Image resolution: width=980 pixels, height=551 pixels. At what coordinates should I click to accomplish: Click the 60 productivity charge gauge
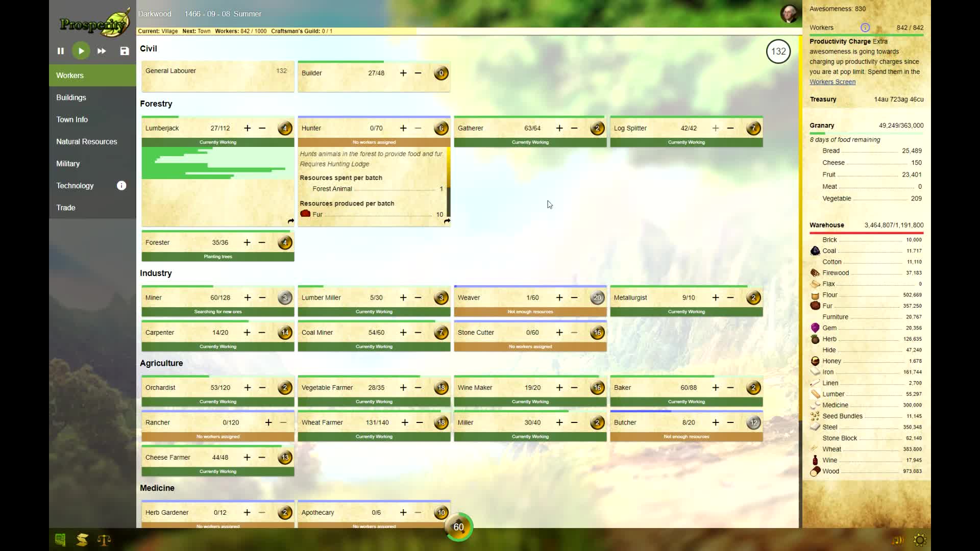(458, 527)
